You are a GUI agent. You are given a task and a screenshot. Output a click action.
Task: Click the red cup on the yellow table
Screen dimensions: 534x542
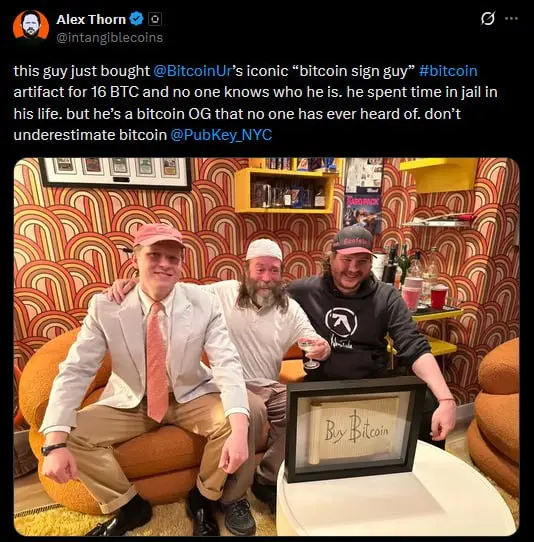[439, 297]
